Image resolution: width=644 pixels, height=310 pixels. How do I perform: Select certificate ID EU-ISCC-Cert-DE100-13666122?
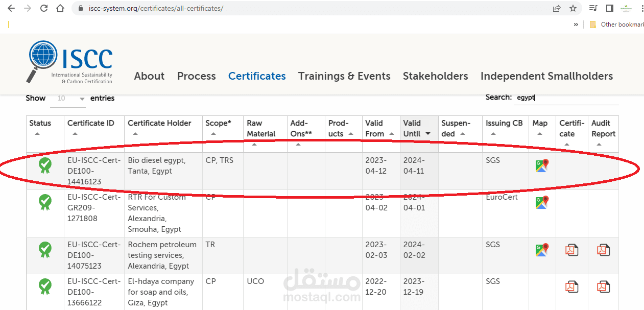pos(94,292)
